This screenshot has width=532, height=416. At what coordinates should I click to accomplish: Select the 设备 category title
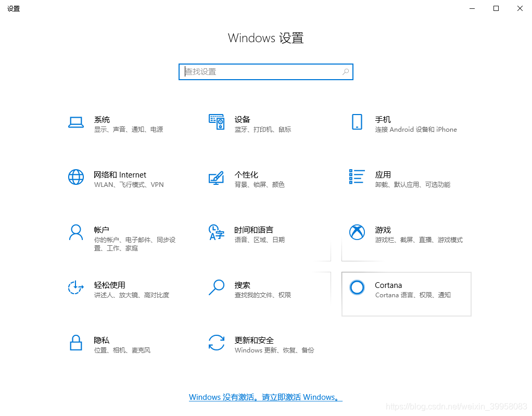tap(242, 119)
